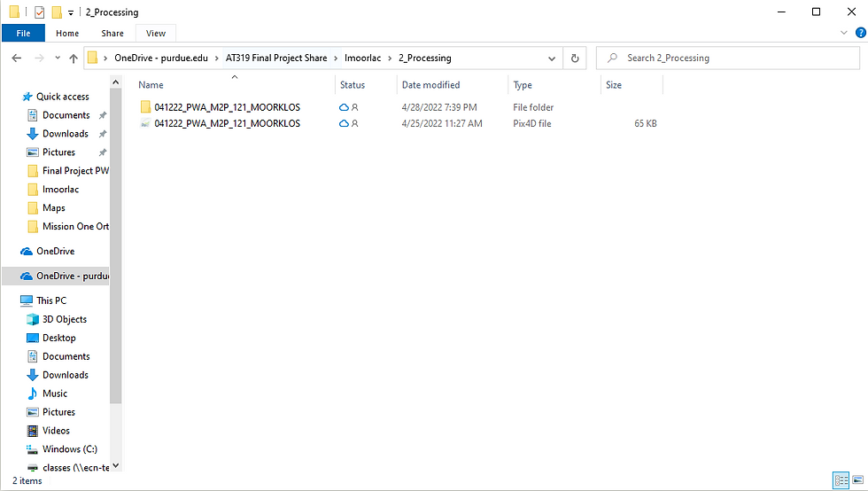This screenshot has width=868, height=491.
Task: Open pinned Documents under Quick access
Action: (x=66, y=114)
